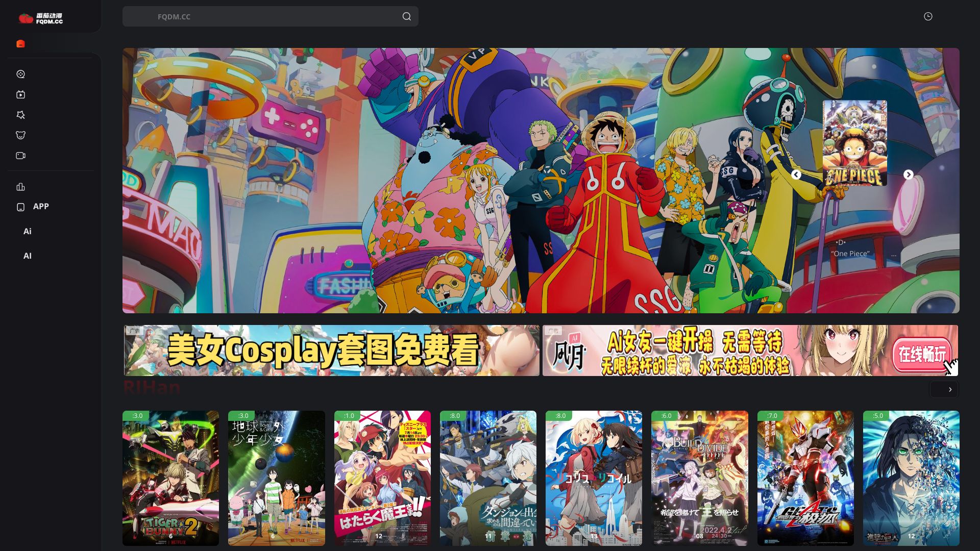980x551 pixels.
Task: Open the Cosplay advertisement banner
Action: [332, 350]
